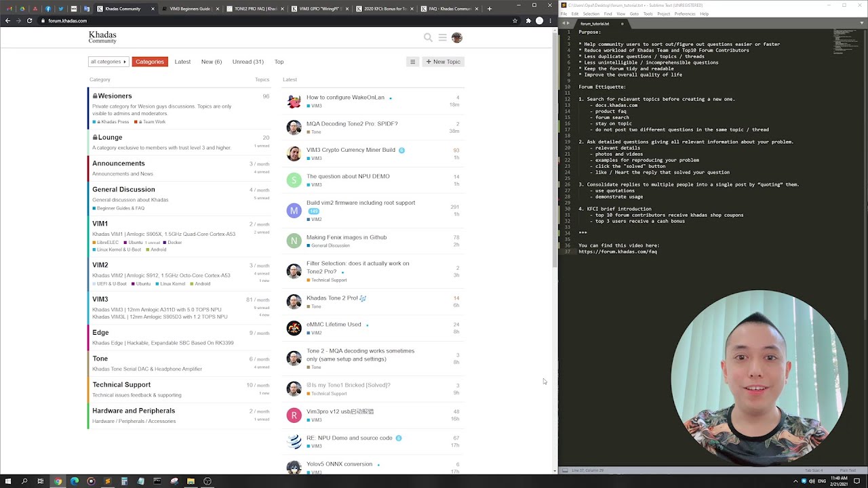Switch to VIM3 Beginners Guide browser tab

click(x=190, y=9)
